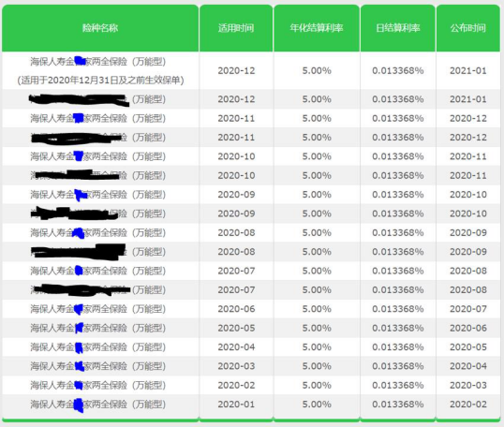The image size is (504, 427).
Task: Select 适用时间 cell reading 2020-04
Action: (x=236, y=347)
